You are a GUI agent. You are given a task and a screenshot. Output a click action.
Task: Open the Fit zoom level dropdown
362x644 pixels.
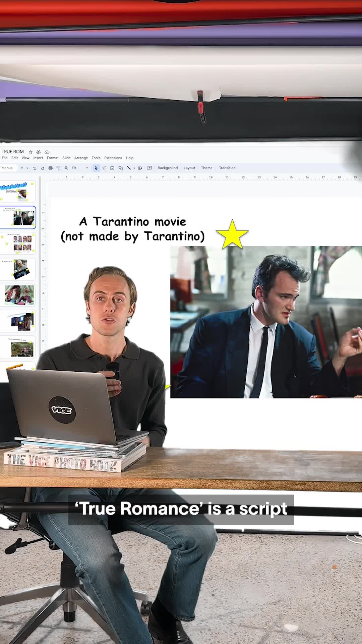80,168
